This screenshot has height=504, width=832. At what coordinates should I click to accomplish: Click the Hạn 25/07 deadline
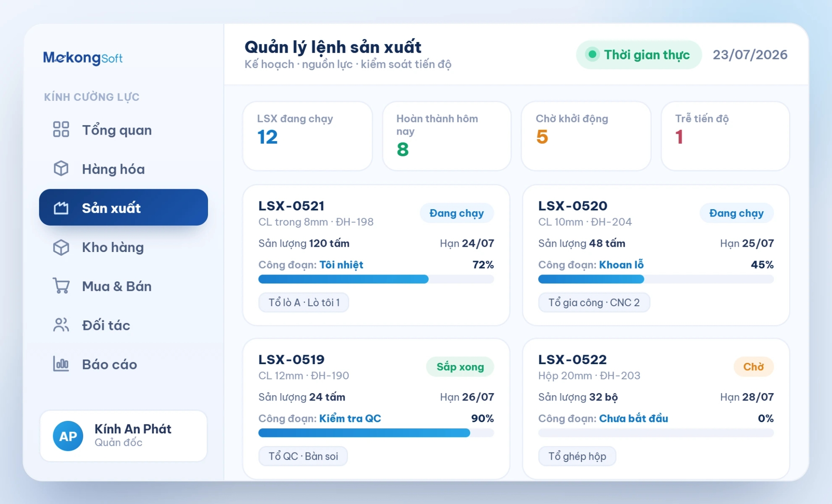point(747,243)
